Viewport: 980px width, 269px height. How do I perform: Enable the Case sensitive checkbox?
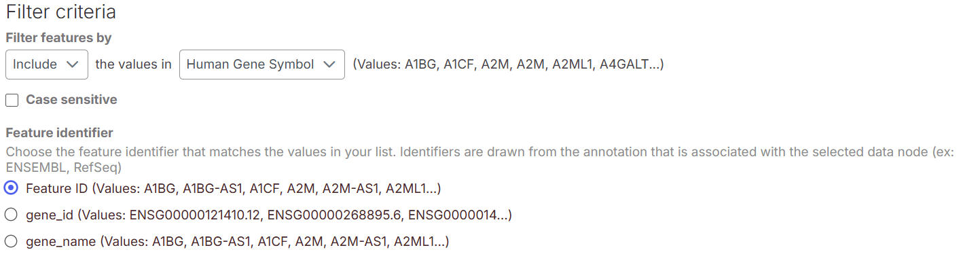pos(12,101)
